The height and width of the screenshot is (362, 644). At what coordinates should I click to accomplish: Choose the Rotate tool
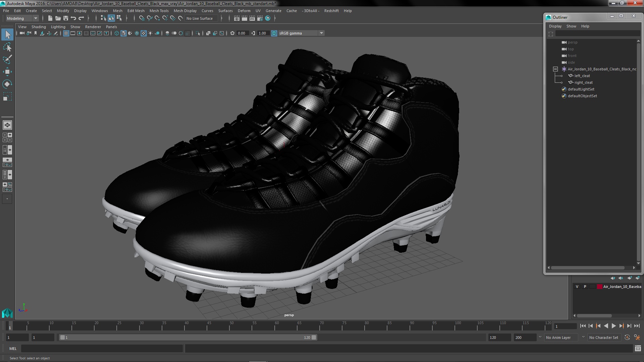7,84
